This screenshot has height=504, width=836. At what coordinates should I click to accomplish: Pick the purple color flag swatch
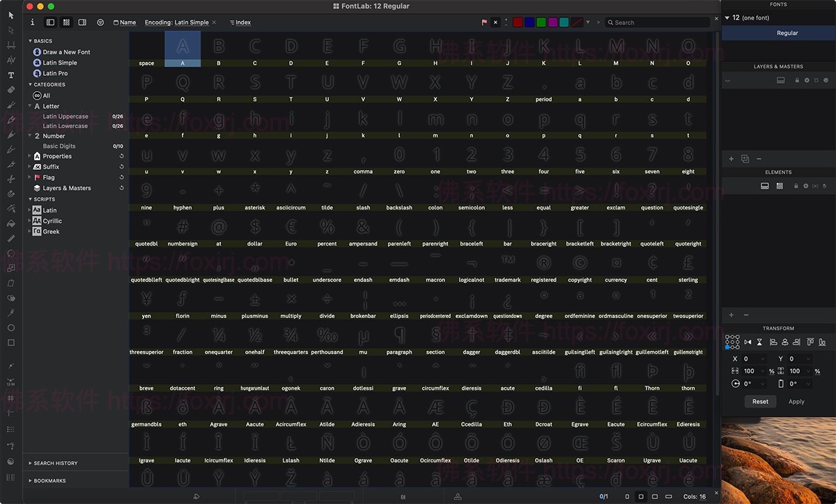[552, 22]
